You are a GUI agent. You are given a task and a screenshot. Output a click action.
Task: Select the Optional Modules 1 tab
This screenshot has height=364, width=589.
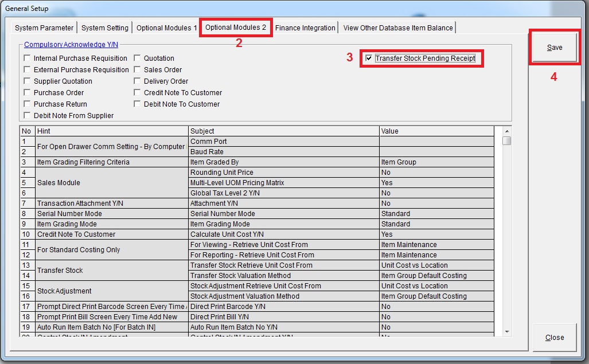pos(166,28)
